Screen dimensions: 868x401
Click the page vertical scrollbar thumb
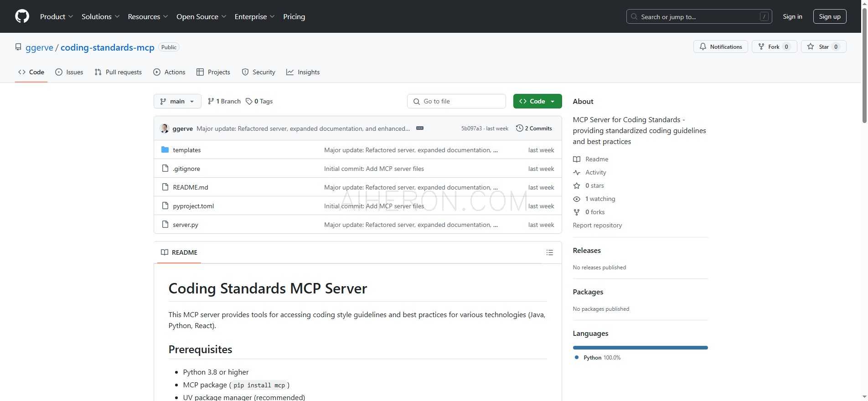pyautogui.click(x=864, y=65)
